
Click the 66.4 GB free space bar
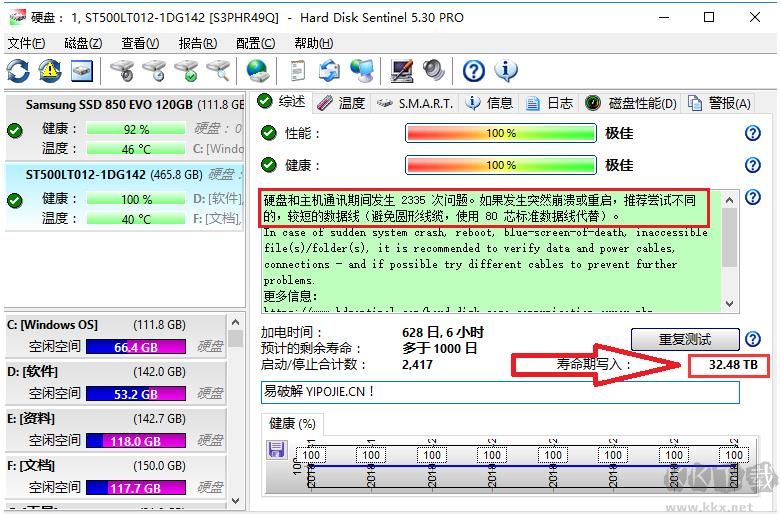[x=136, y=347]
